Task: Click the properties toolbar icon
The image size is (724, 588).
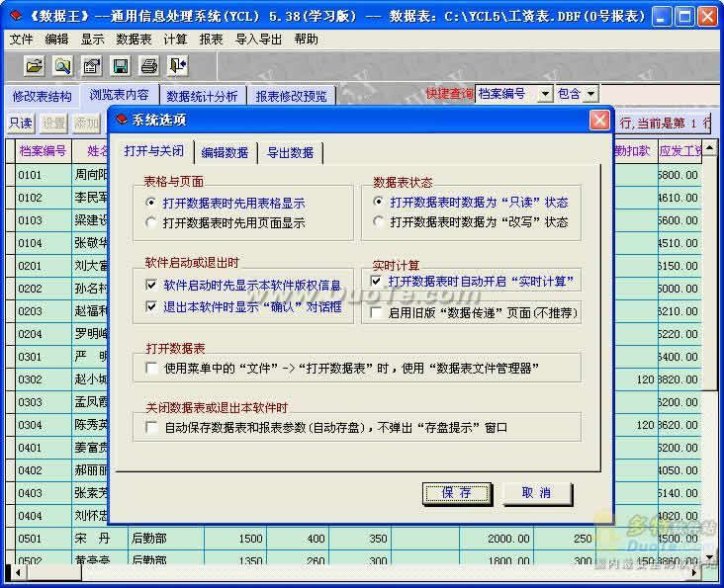Action: tap(91, 66)
